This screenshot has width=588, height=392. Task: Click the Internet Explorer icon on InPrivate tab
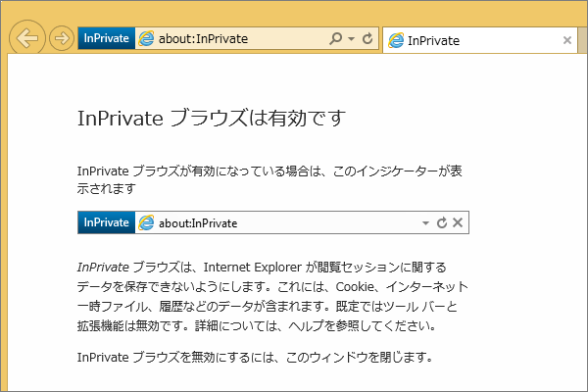coord(396,40)
